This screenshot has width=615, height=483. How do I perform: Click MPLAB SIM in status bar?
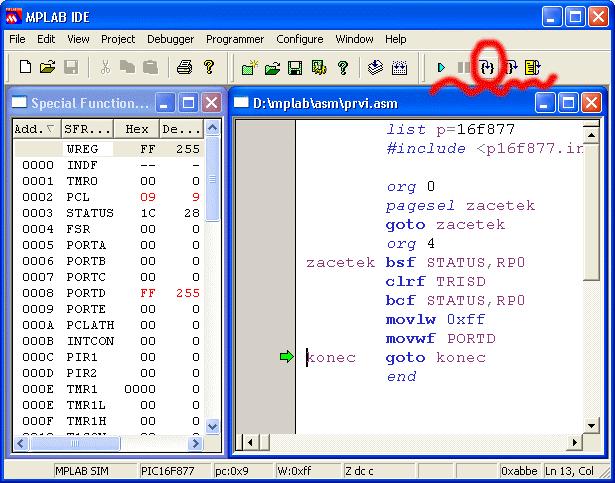tap(82, 471)
